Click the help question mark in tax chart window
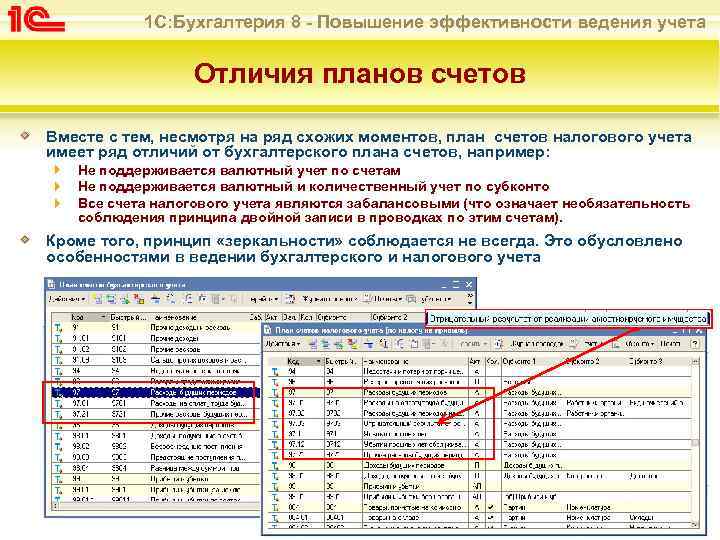The width and height of the screenshot is (720, 540). [x=695, y=343]
